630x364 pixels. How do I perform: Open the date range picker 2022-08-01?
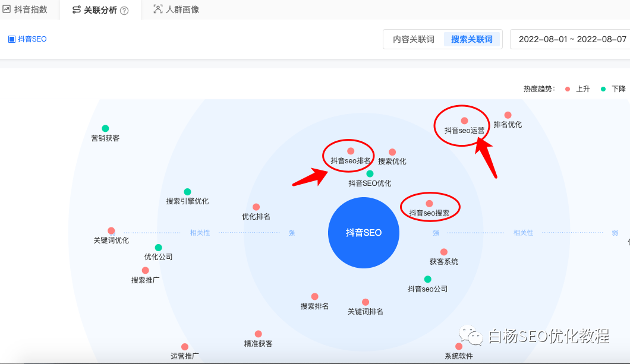coord(572,39)
